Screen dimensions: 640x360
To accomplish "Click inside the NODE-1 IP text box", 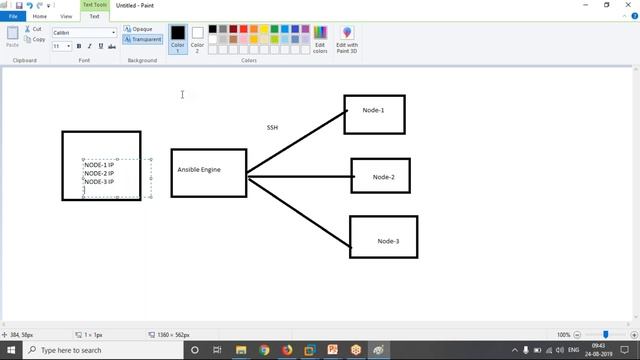I will point(117,178).
